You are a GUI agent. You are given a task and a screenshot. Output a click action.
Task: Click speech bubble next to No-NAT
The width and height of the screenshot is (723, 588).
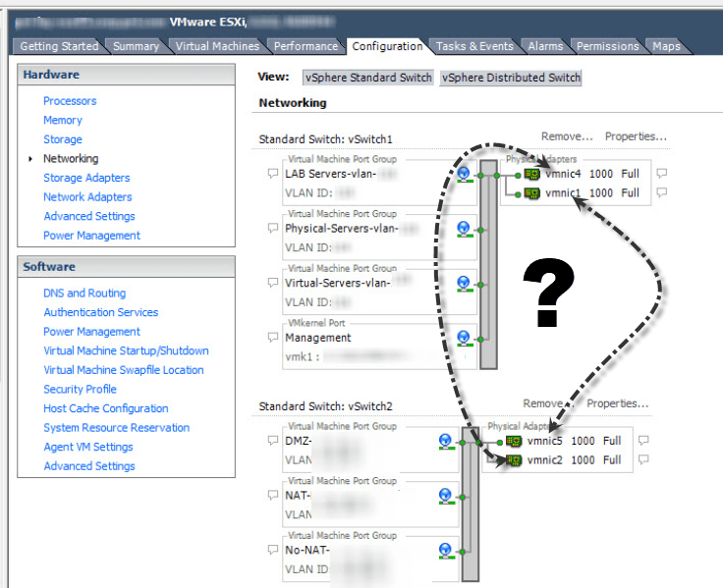273,550
